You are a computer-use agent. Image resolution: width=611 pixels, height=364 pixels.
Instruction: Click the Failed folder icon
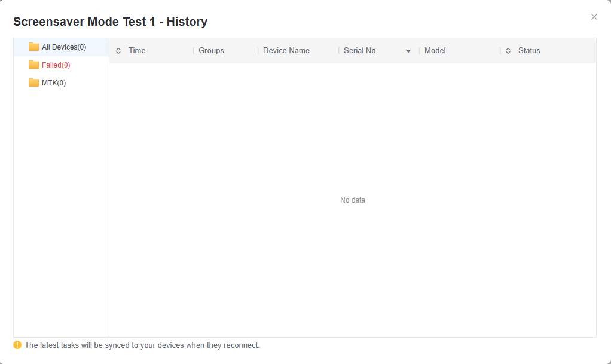coord(33,65)
